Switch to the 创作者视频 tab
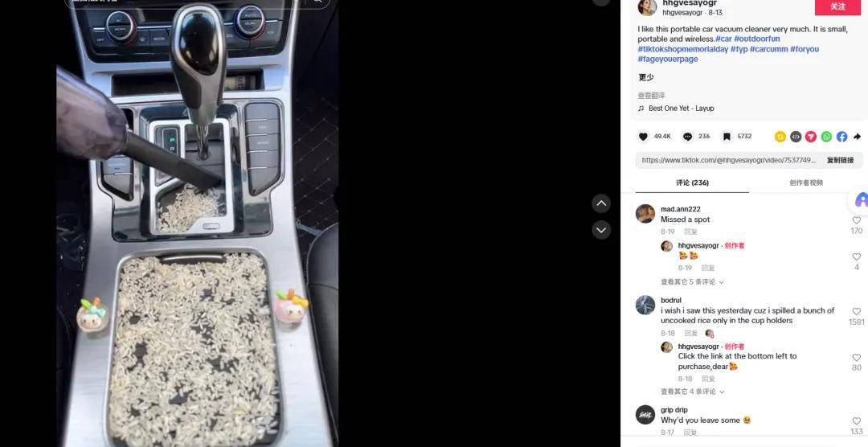868x447 pixels. click(x=806, y=182)
